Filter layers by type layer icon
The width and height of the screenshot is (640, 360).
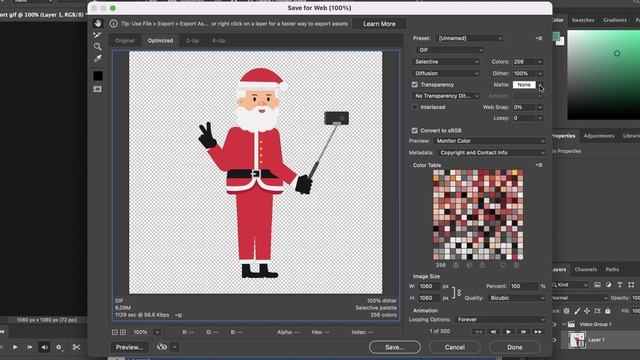point(620,284)
